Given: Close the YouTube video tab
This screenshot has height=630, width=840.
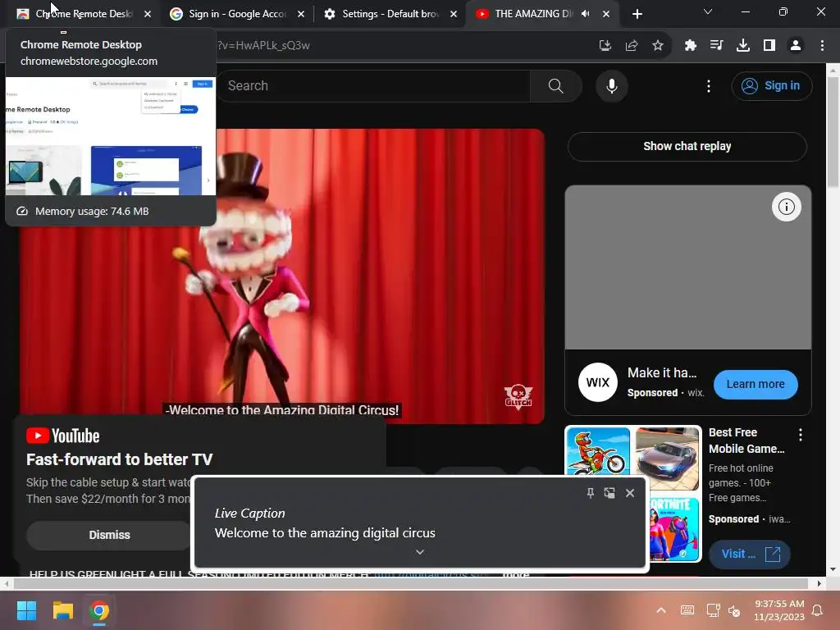Looking at the screenshot, I should pos(606,14).
